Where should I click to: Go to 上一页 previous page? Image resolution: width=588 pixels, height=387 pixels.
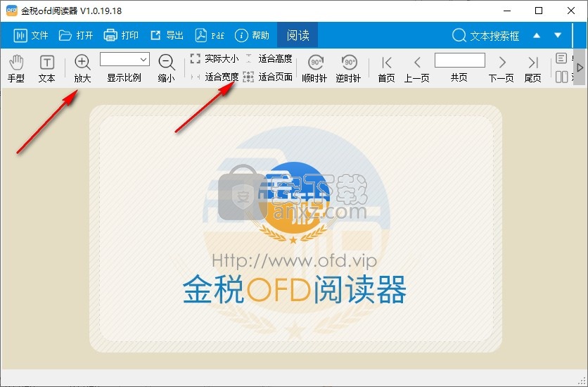(416, 68)
